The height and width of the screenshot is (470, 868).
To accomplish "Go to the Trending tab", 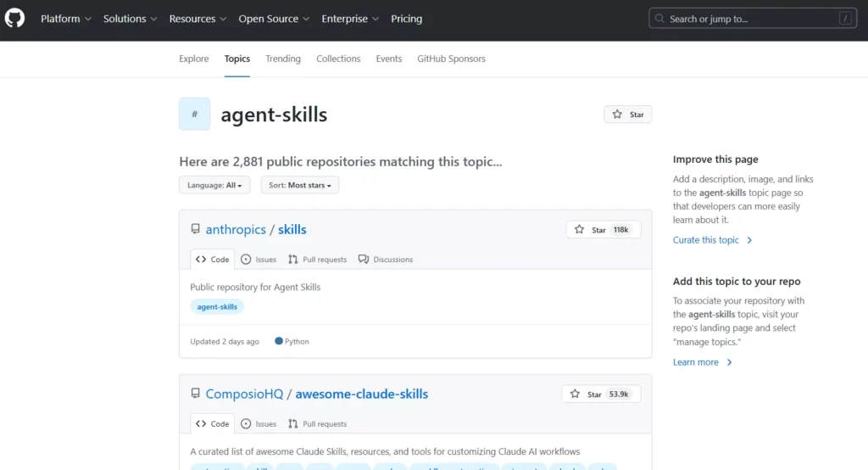I will 283,59.
